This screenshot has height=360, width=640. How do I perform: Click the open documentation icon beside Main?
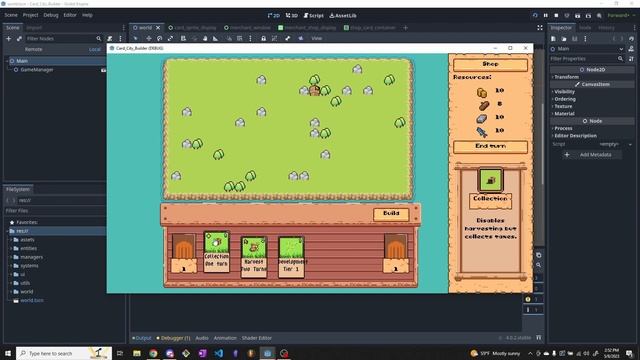(631, 49)
